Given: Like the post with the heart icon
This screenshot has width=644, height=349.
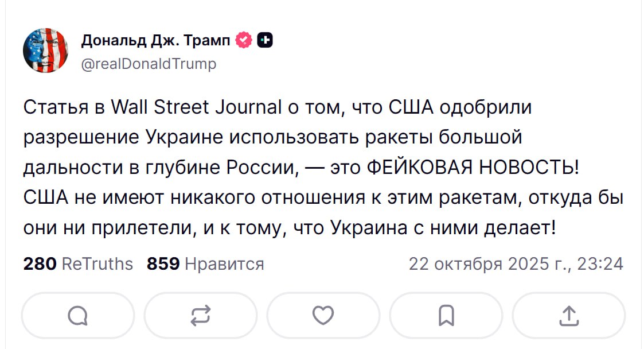Looking at the screenshot, I should [x=323, y=315].
